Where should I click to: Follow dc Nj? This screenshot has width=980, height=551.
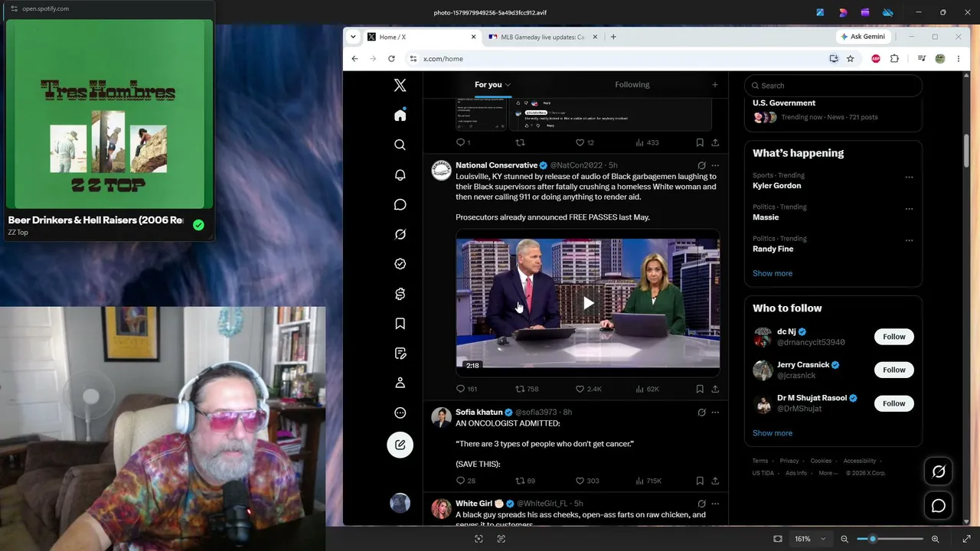click(x=894, y=337)
